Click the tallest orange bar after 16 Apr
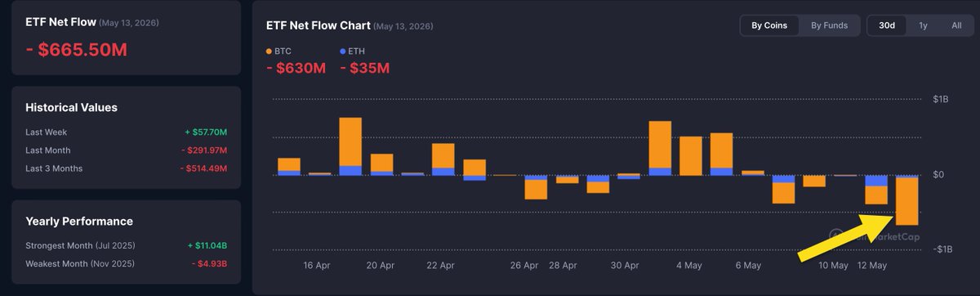 tap(350, 146)
